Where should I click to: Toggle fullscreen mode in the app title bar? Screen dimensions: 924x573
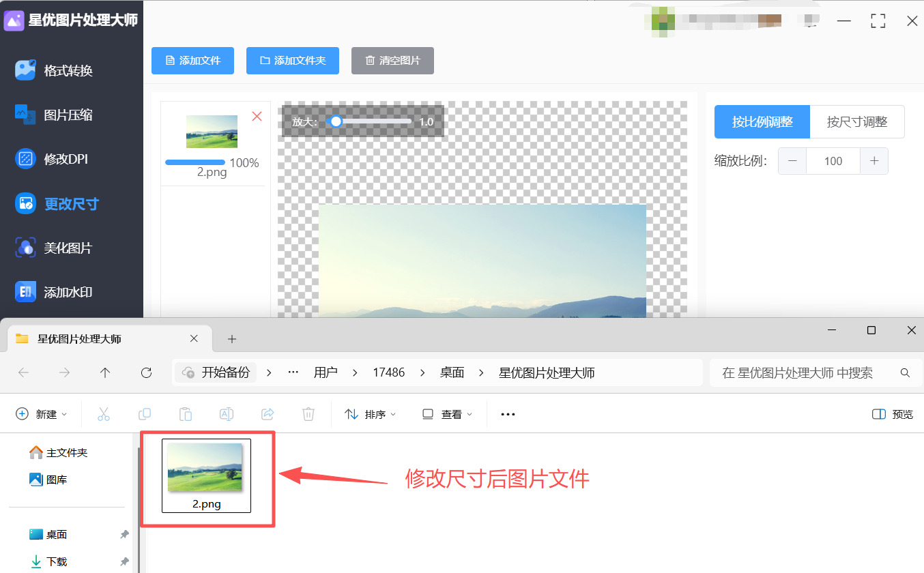pyautogui.click(x=878, y=20)
